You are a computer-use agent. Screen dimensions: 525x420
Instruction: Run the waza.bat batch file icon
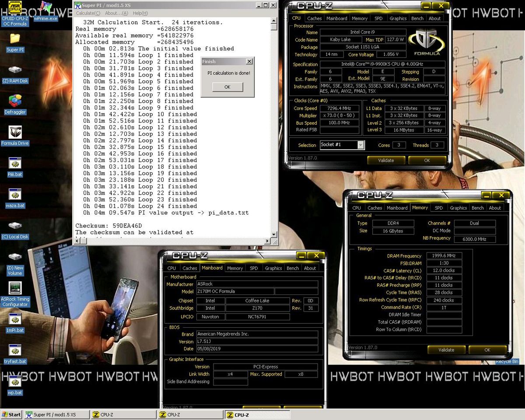tap(15, 198)
